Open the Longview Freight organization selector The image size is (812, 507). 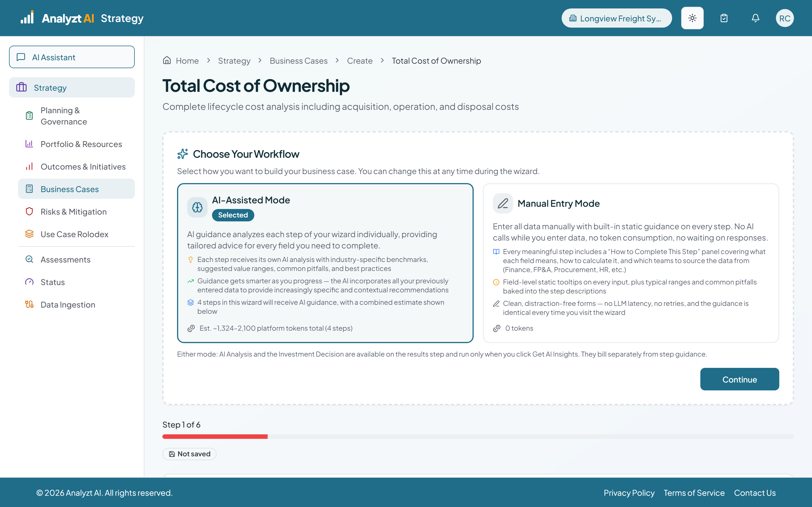coord(616,18)
